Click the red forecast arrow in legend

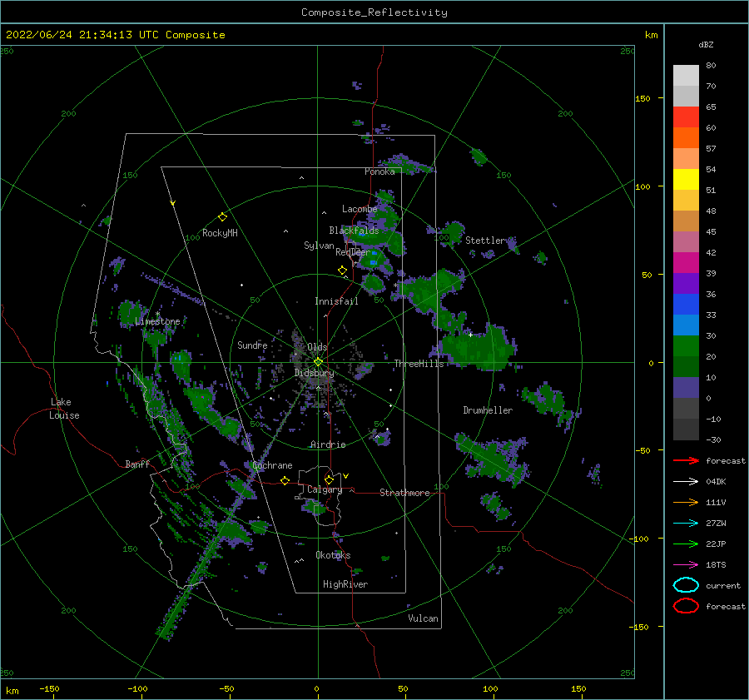tap(686, 460)
